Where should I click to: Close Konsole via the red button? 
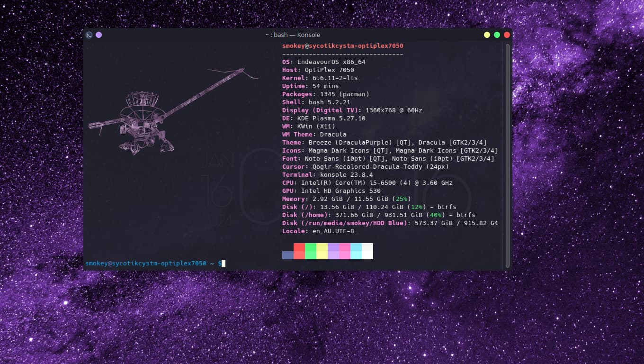tap(507, 35)
